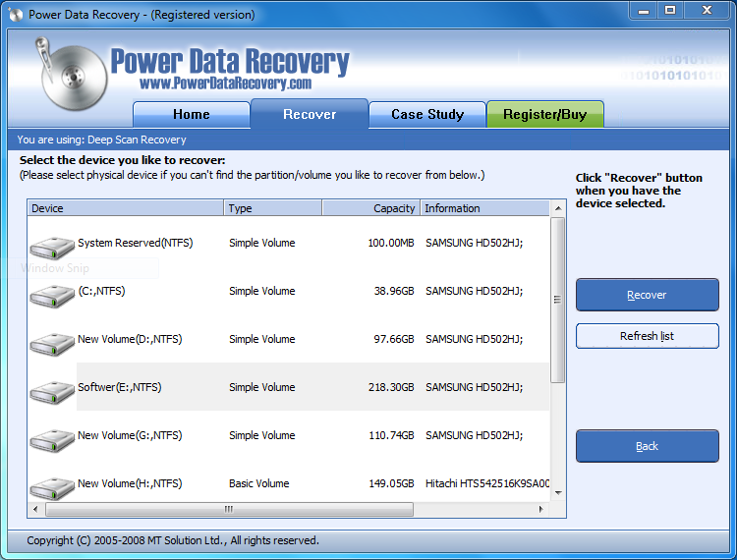Select the System Reserved(NTFS) device

pyautogui.click(x=136, y=243)
